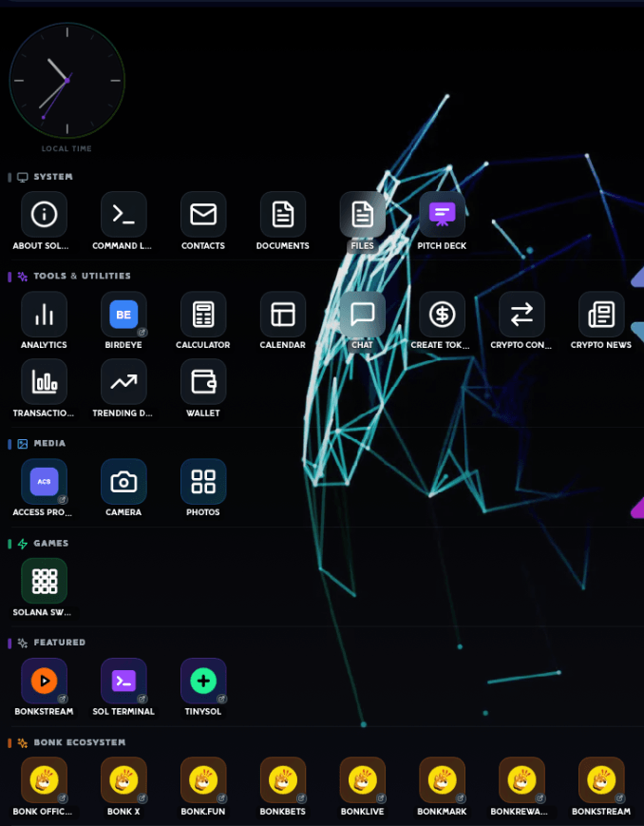
Task: Open the Crypto News app
Action: click(601, 315)
